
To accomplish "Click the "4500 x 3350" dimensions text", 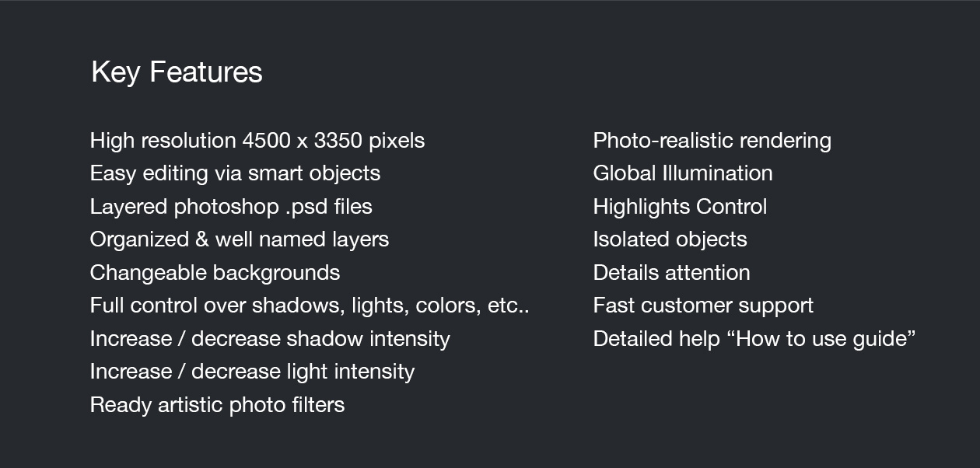I will (302, 141).
